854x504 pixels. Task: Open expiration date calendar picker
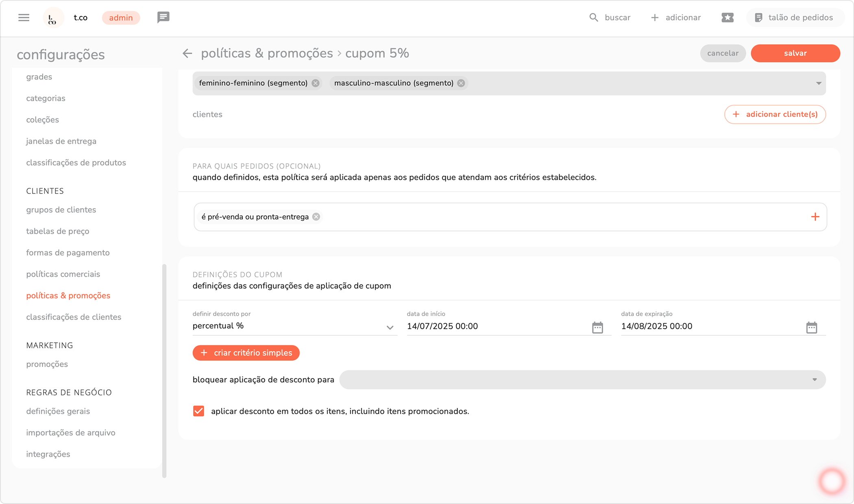811,327
